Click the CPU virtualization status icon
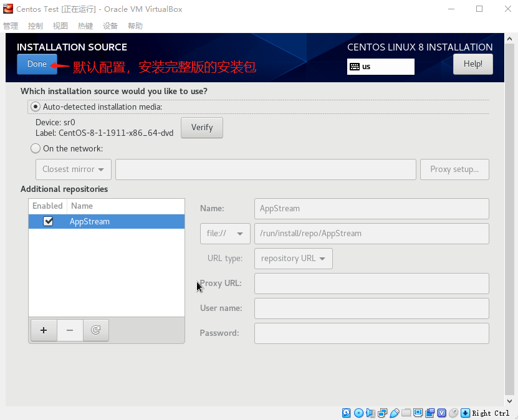The height and width of the screenshot is (420, 518). [442, 413]
